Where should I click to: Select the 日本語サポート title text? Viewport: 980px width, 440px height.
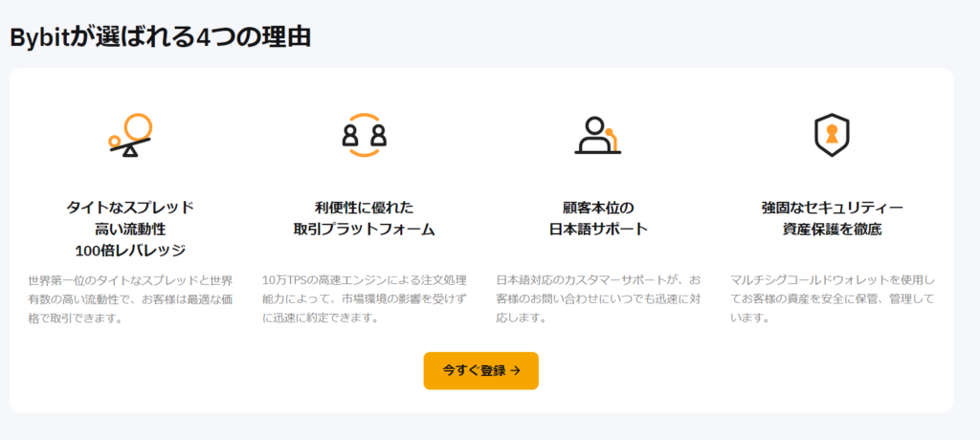[x=598, y=229]
